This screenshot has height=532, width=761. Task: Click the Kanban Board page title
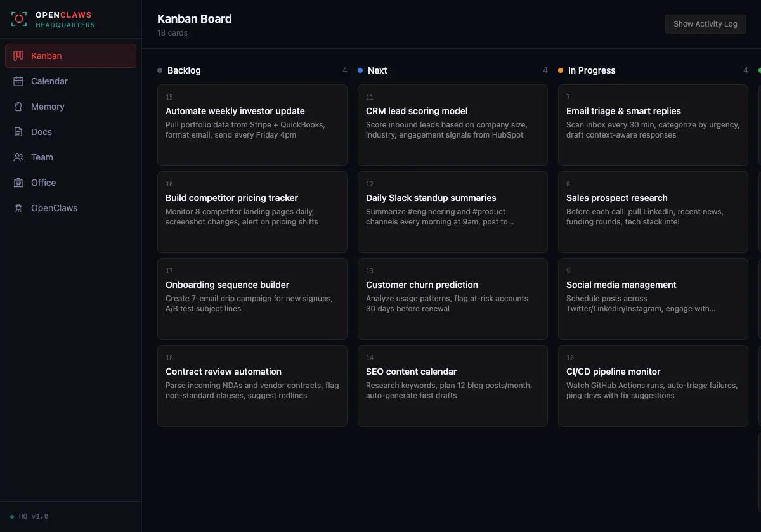click(x=195, y=18)
